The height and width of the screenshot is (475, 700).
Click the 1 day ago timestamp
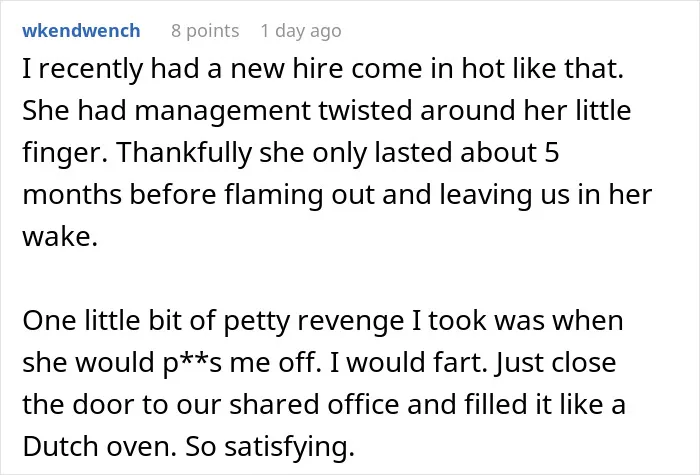pyautogui.click(x=301, y=31)
